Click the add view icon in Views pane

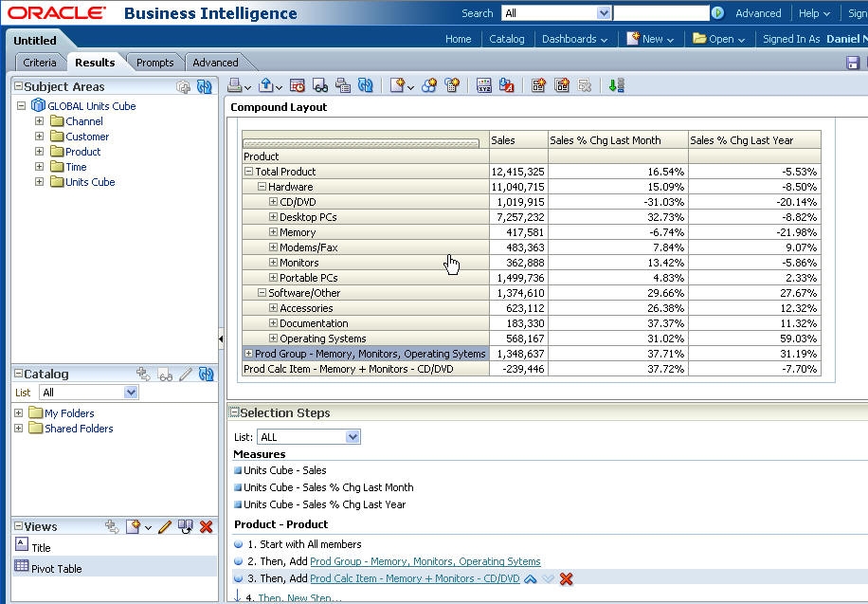click(x=112, y=526)
